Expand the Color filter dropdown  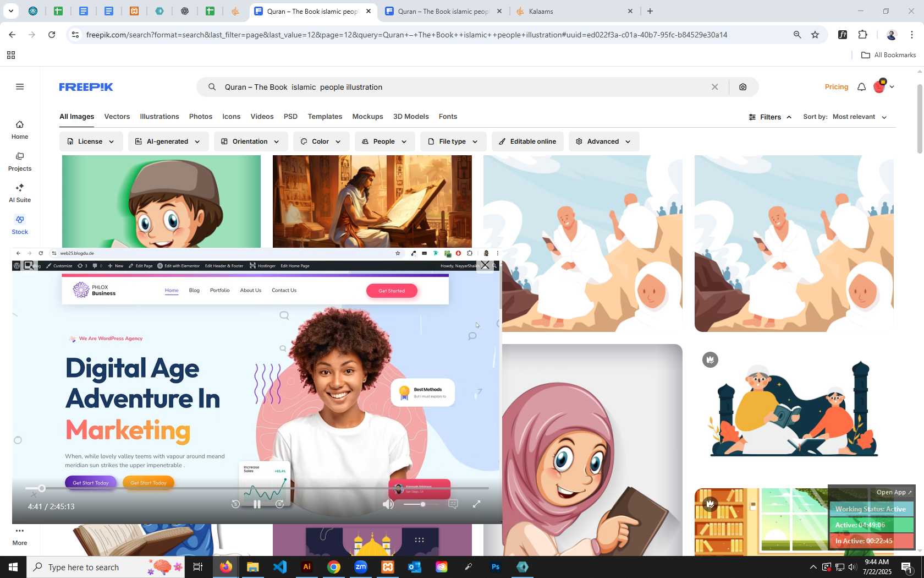tap(321, 141)
